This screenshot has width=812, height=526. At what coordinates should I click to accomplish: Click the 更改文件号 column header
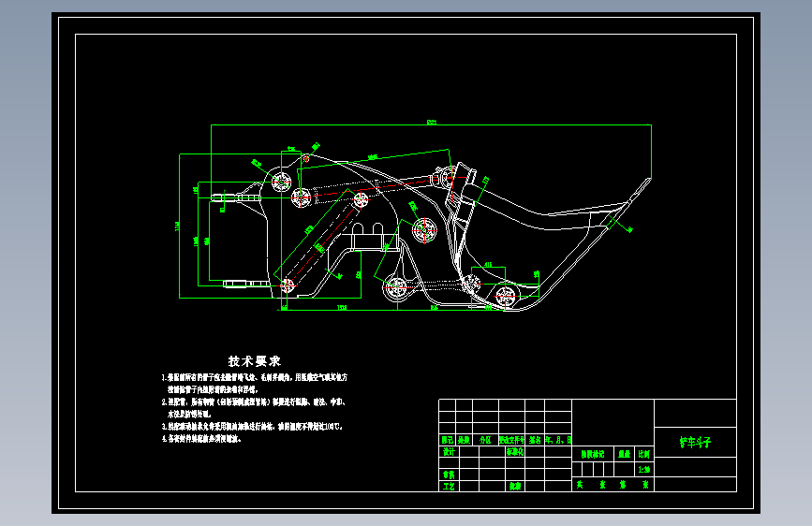pyautogui.click(x=511, y=440)
